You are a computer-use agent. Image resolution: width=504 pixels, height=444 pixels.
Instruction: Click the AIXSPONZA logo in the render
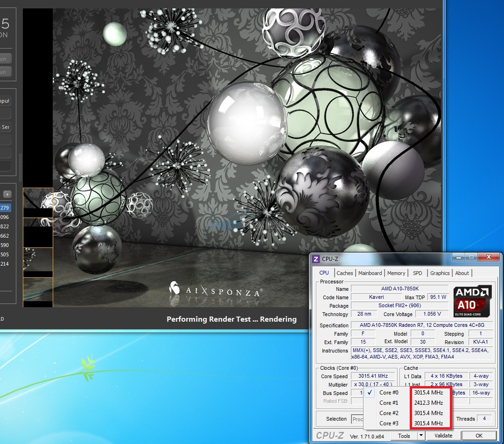(x=215, y=291)
